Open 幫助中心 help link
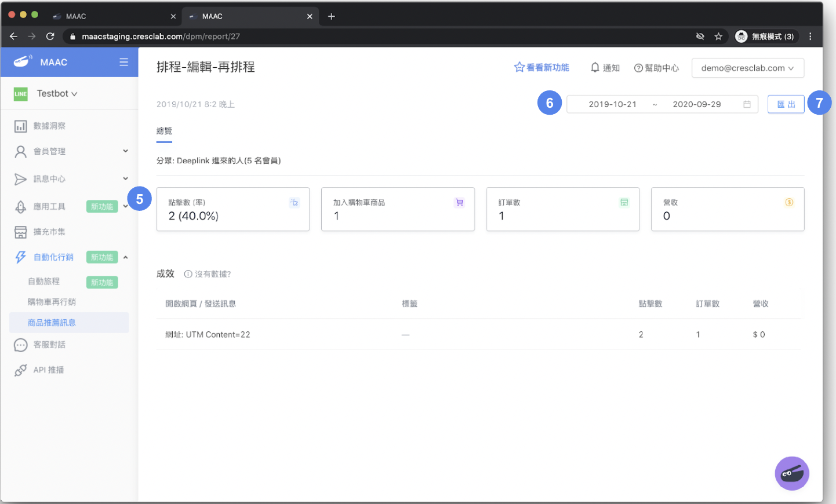This screenshot has height=504, width=836. tap(656, 68)
